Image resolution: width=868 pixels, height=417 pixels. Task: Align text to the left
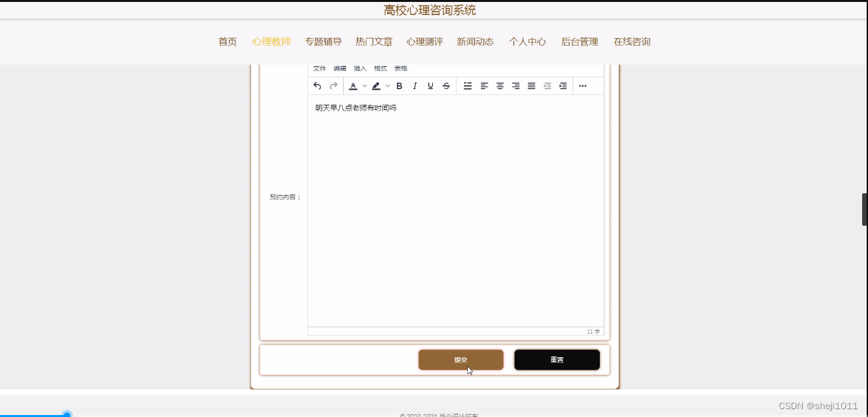(484, 86)
